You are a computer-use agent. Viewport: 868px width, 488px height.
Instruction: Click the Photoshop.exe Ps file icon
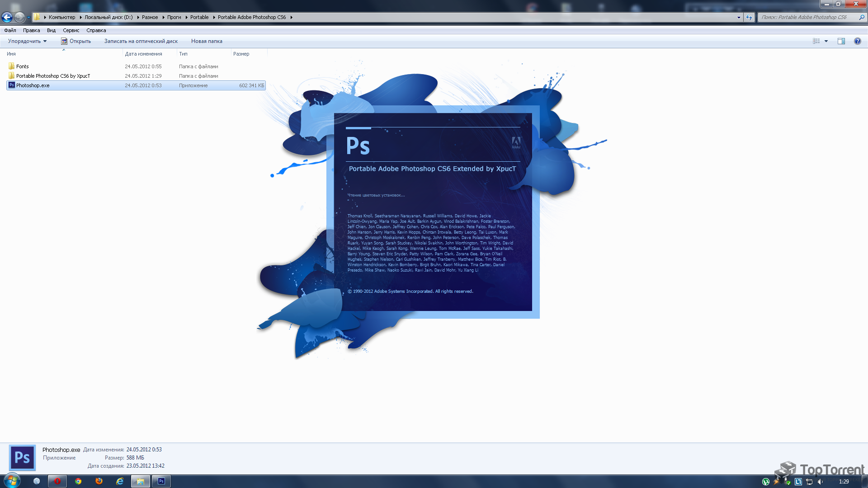[x=11, y=85]
